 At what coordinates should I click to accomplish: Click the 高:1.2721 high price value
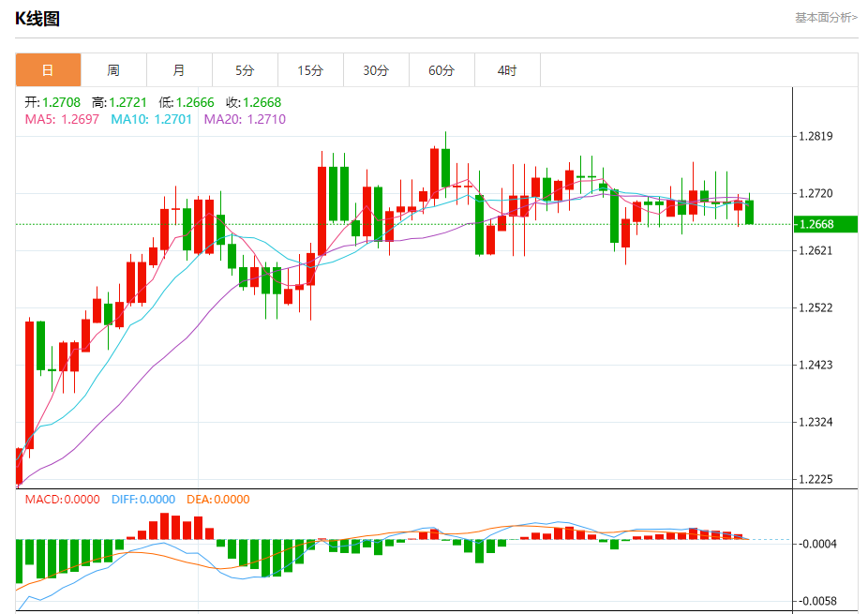(120, 102)
